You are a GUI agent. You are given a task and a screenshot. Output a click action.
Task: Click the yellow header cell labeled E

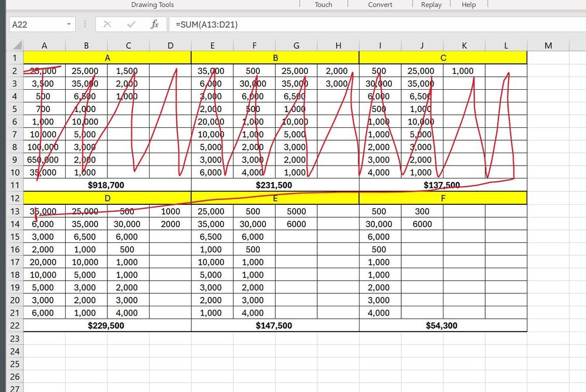point(275,198)
